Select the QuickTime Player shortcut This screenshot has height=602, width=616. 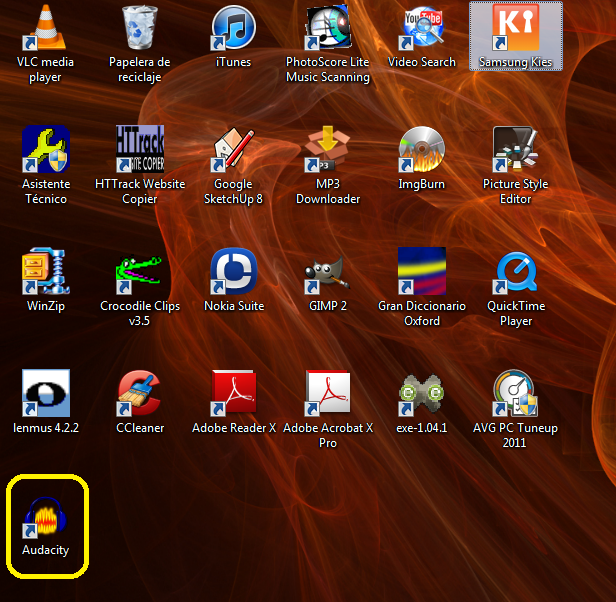coord(516,272)
